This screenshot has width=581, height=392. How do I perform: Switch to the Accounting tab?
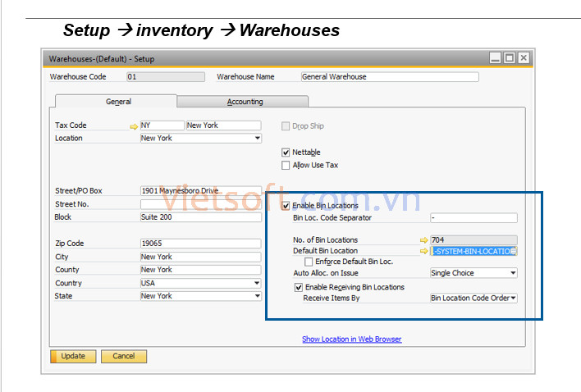coord(245,102)
